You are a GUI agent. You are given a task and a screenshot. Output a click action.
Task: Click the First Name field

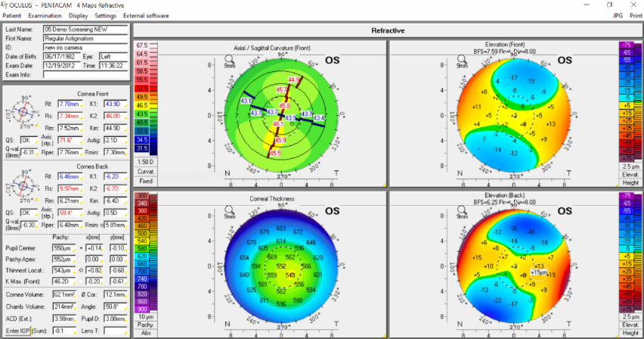[86, 39]
